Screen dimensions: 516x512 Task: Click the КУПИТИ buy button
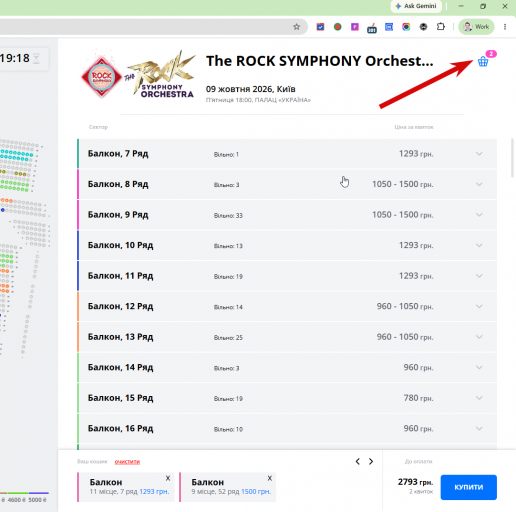[x=468, y=487]
